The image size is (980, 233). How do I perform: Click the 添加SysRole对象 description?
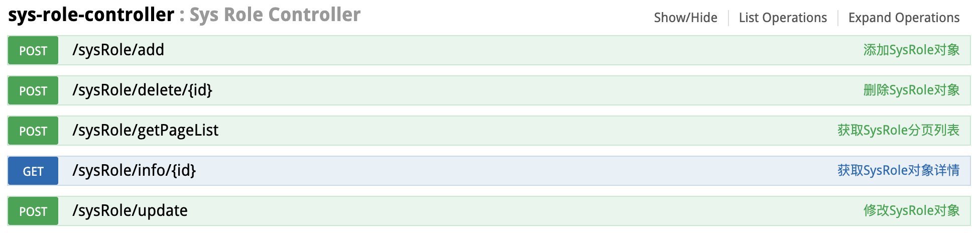click(x=911, y=50)
